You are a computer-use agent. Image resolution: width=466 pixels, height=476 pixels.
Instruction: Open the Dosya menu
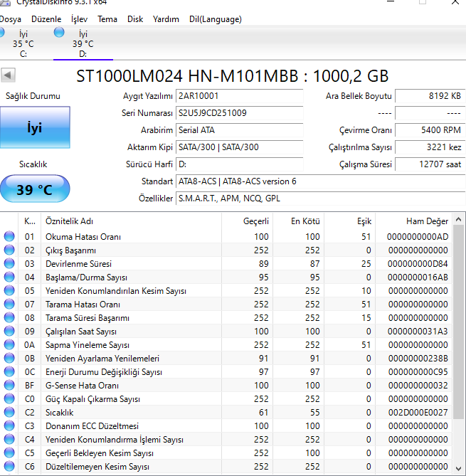point(11,19)
